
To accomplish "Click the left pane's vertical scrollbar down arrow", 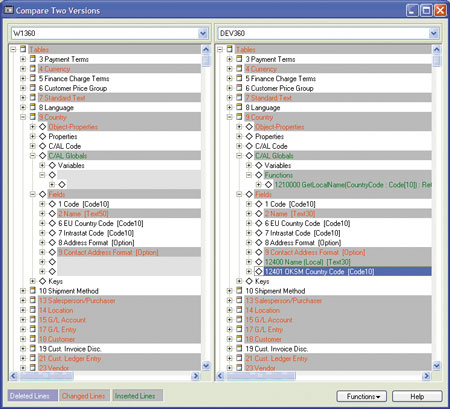I will 206,366.
